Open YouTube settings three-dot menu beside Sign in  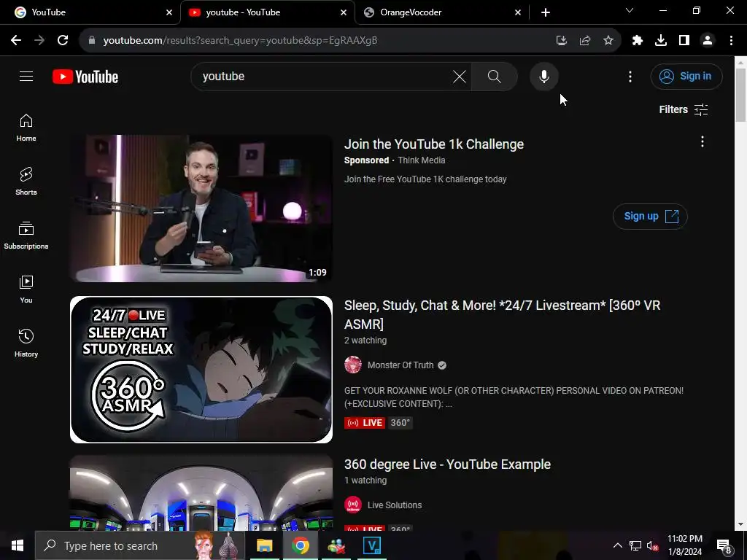630,77
